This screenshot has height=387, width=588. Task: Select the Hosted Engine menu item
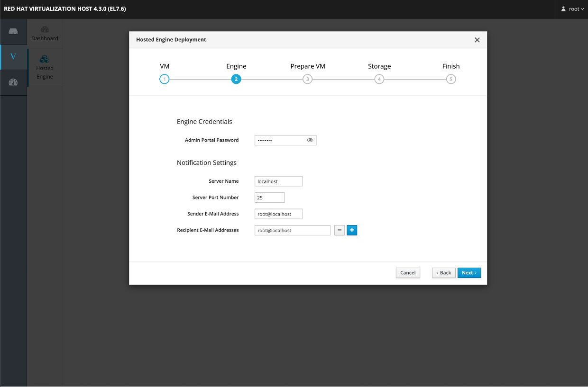click(x=45, y=68)
